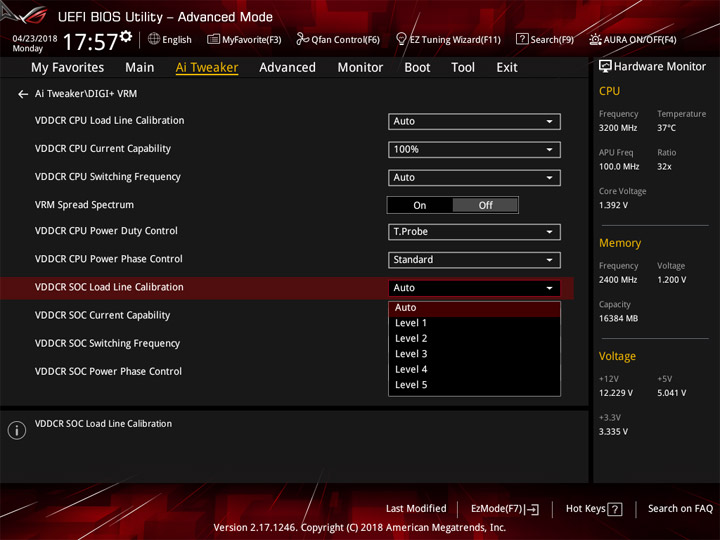Click +3.3V reading 3.335 V
This screenshot has height=540, width=720.
pos(613,432)
